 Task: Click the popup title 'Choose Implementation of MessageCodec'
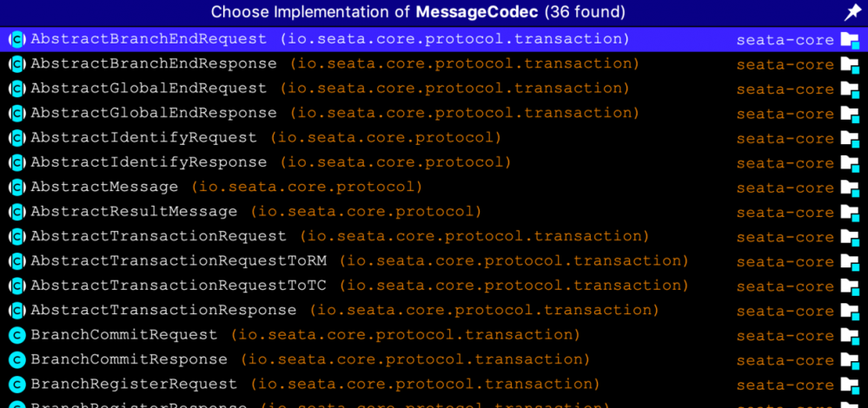pyautogui.click(x=418, y=12)
